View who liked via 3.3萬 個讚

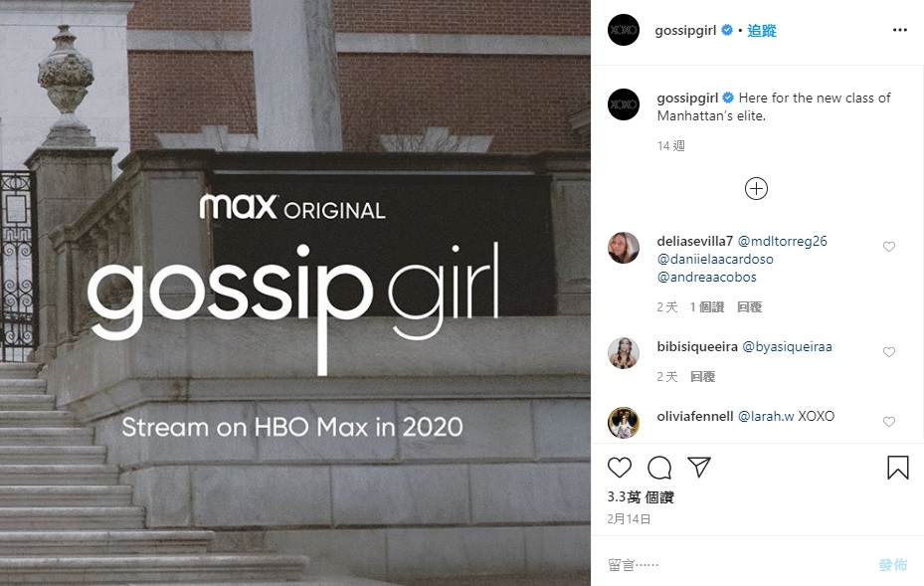[x=641, y=497]
